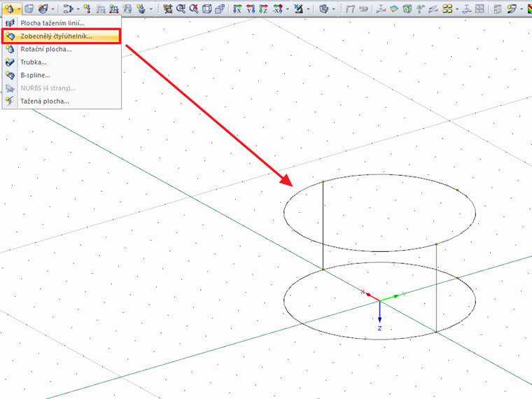Select the left vertical line between circles
Image resolution: width=532 pixels, height=399 pixels.
coord(323,225)
